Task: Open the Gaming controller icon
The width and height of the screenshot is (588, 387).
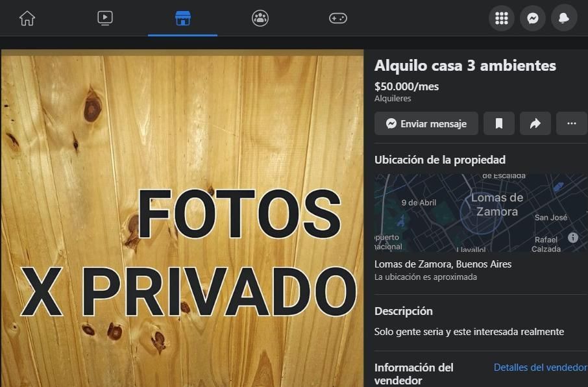Action: [338, 18]
